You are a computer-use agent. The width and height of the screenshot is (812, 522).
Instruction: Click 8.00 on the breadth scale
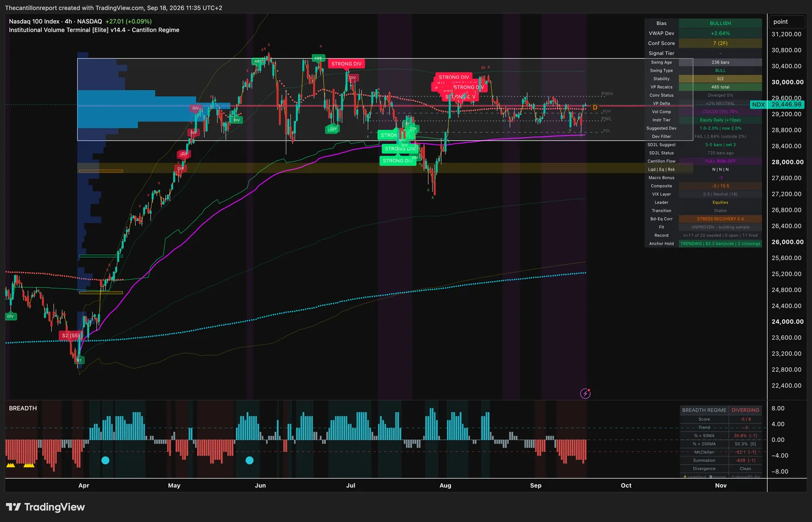[778, 408]
